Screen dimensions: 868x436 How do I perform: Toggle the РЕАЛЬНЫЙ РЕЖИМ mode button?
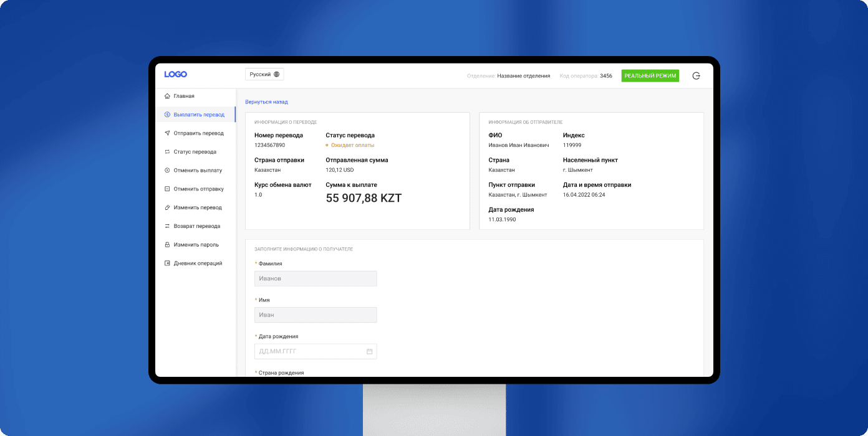click(x=650, y=75)
